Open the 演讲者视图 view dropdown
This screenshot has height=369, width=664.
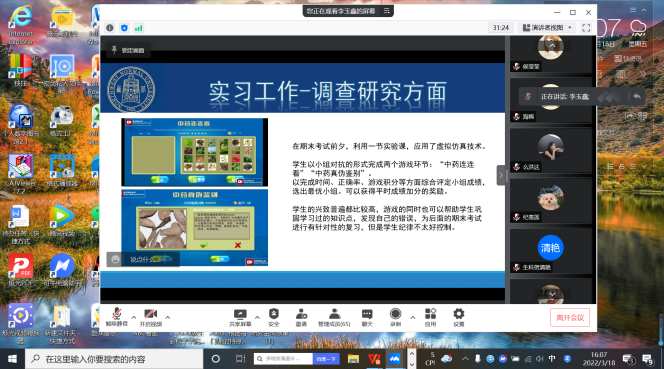click(x=547, y=28)
